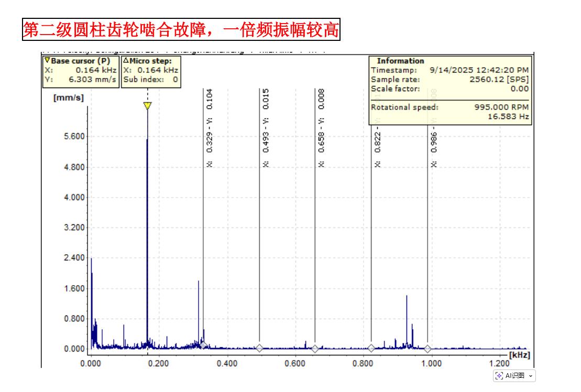Click the AI识图 scan icon
Screen dimensions: 581x392
499,376
